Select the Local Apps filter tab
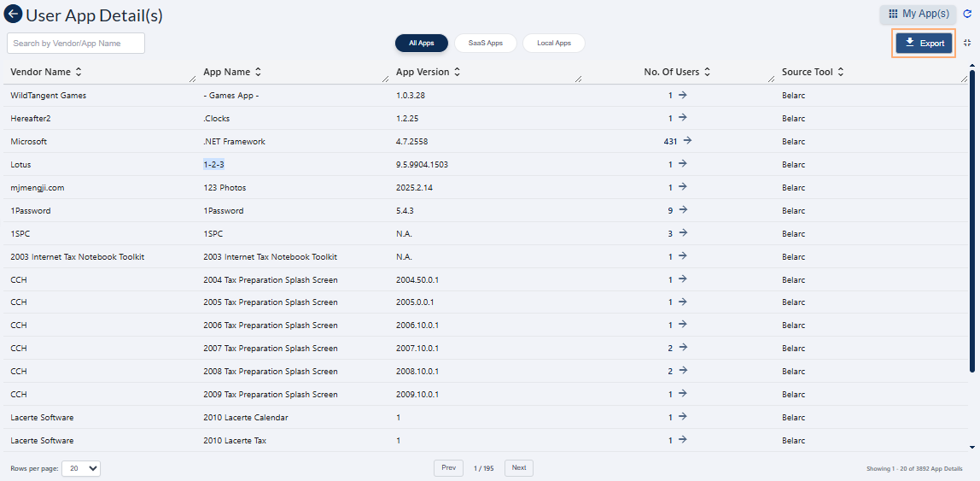The width and height of the screenshot is (980, 481). pyautogui.click(x=554, y=43)
